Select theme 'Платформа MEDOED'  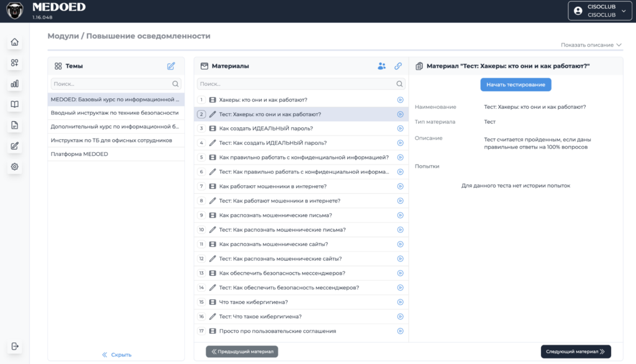116,154
